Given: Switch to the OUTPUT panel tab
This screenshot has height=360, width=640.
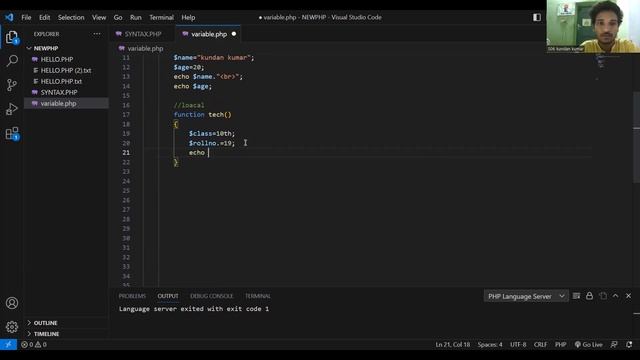Looking at the screenshot, I should tap(168, 296).
